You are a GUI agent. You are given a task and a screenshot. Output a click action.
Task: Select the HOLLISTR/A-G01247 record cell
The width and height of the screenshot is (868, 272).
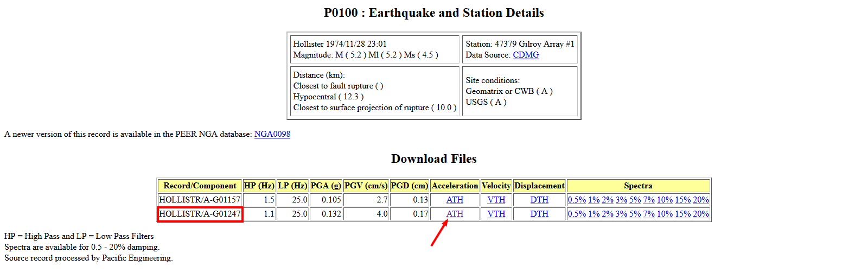click(200, 214)
